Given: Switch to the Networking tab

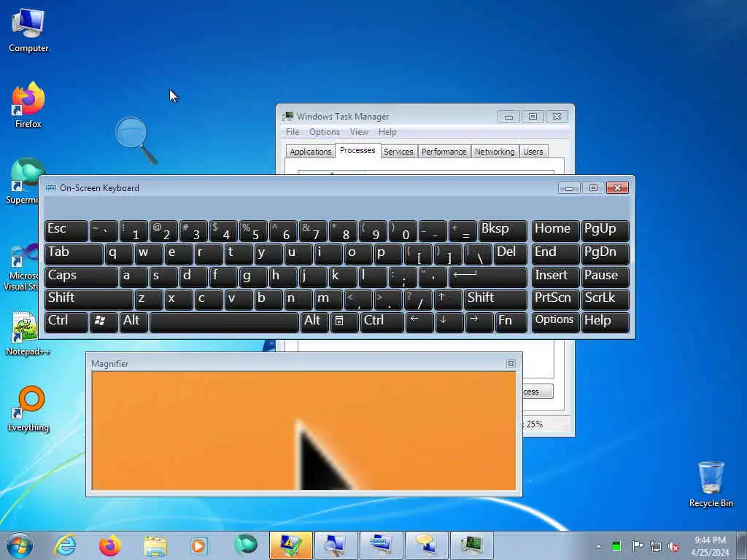Looking at the screenshot, I should coord(495,152).
